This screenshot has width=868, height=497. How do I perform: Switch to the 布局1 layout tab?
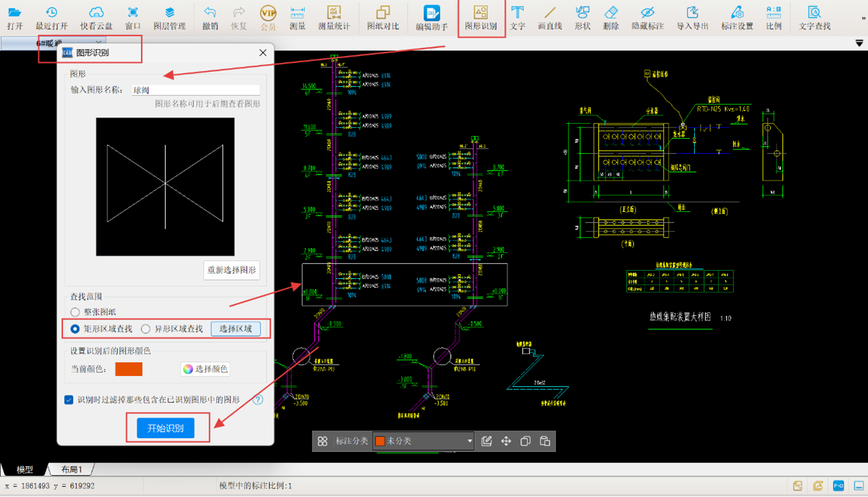coord(71,470)
